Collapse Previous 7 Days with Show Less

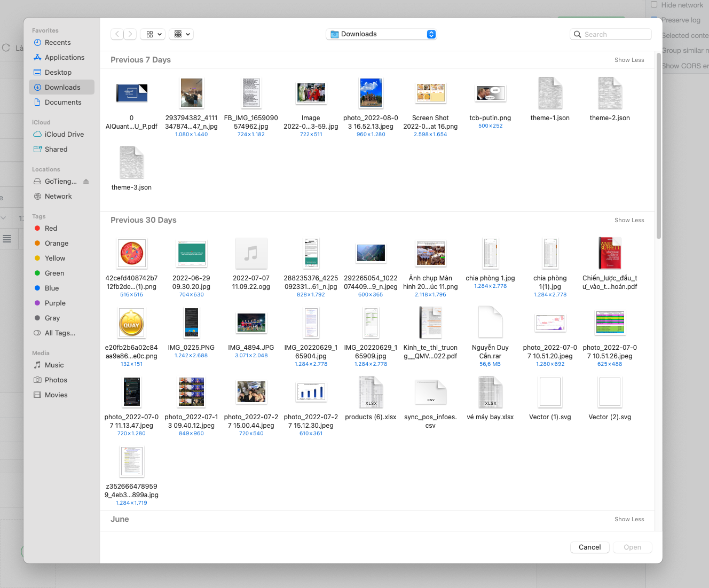coord(629,60)
